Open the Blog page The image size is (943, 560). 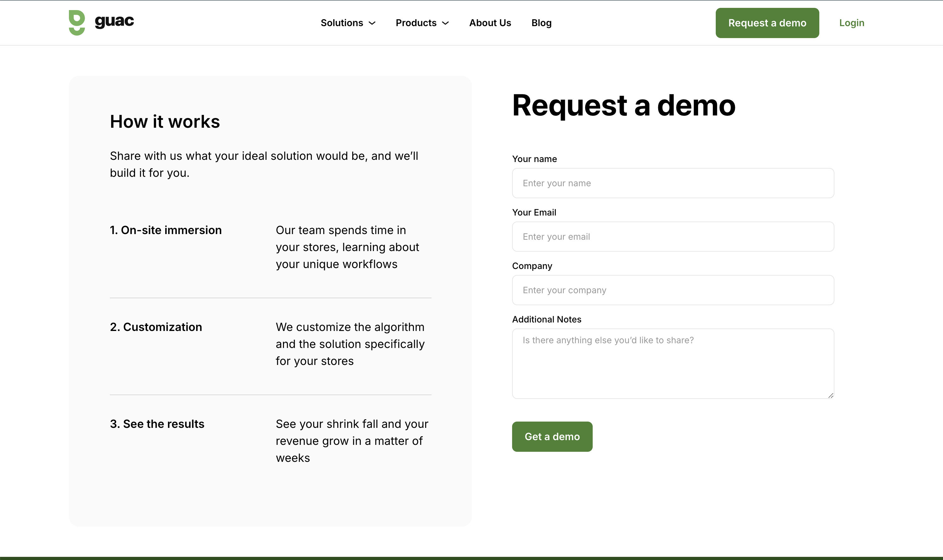pyautogui.click(x=541, y=23)
